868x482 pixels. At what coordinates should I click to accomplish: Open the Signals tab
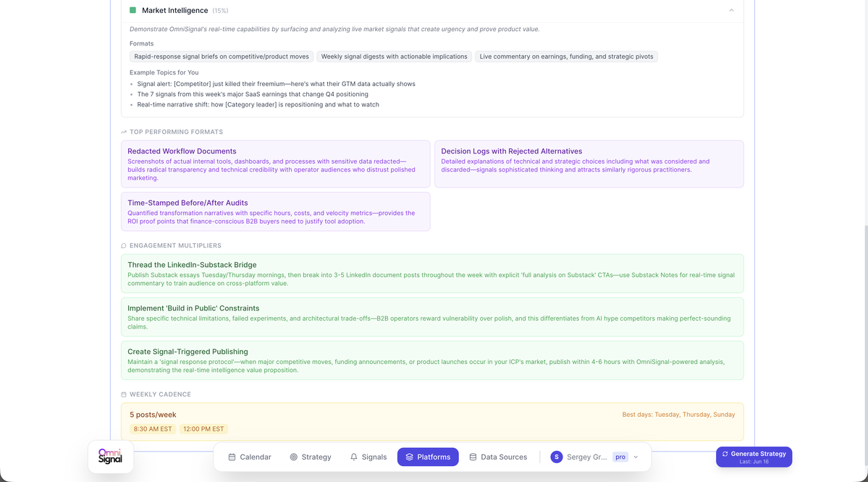tap(368, 457)
